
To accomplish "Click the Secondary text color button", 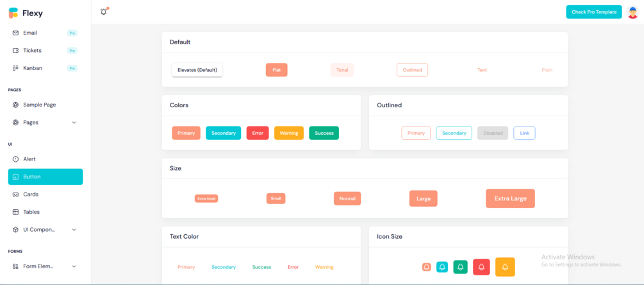I will 224,267.
